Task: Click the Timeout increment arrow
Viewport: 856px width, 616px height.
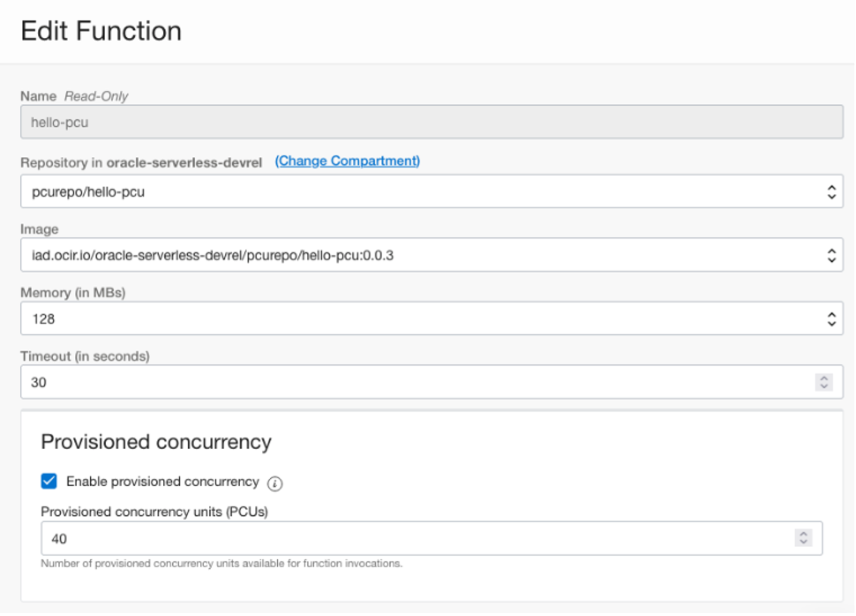Action: pos(824,378)
